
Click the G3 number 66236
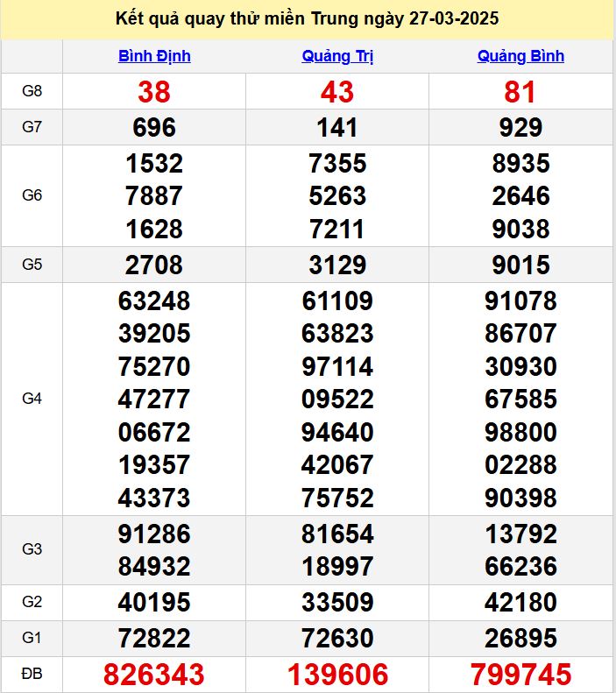[521, 566]
